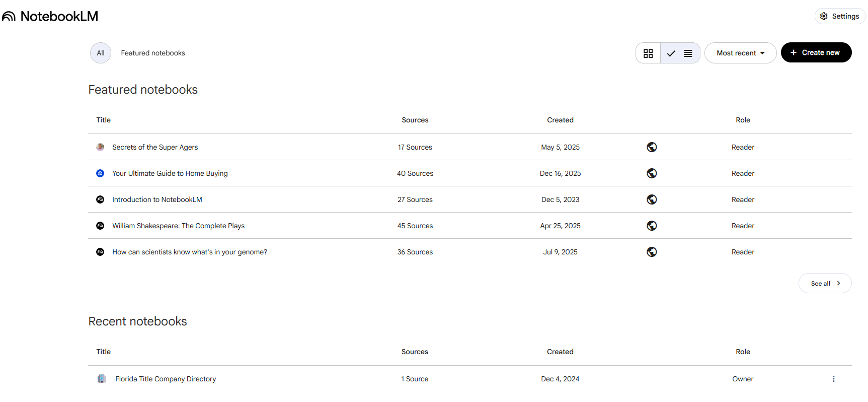
Task: Click the 17 Sources cell
Action: pyautogui.click(x=415, y=147)
